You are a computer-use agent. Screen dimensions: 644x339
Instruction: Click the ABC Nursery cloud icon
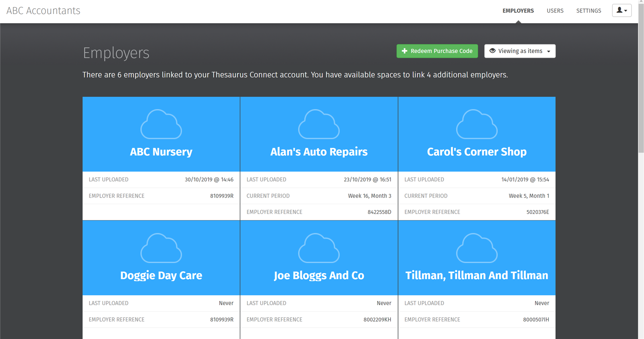(161, 125)
